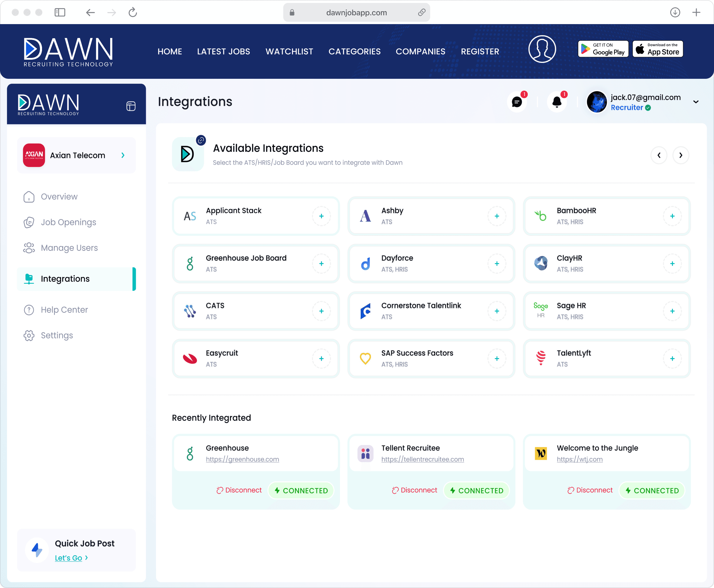Viewport: 714px width, 588px height.
Task: Select the Overview home icon in sidebar
Action: pyautogui.click(x=29, y=196)
